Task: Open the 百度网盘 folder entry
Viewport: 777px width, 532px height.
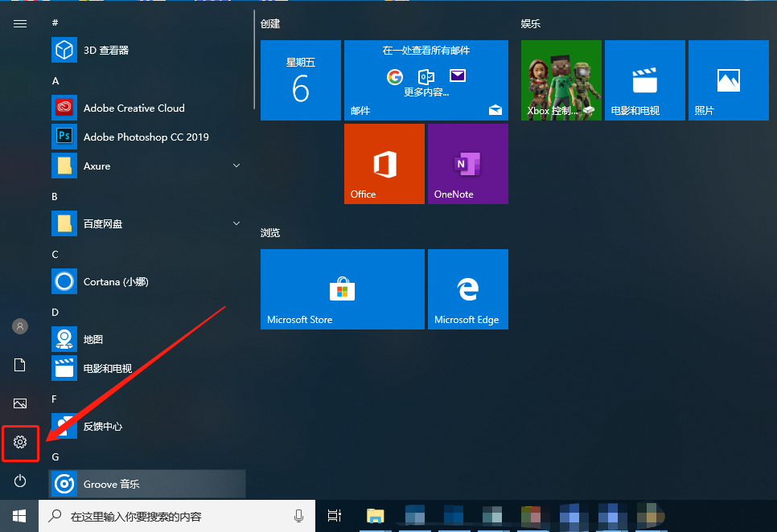Action: [148, 223]
